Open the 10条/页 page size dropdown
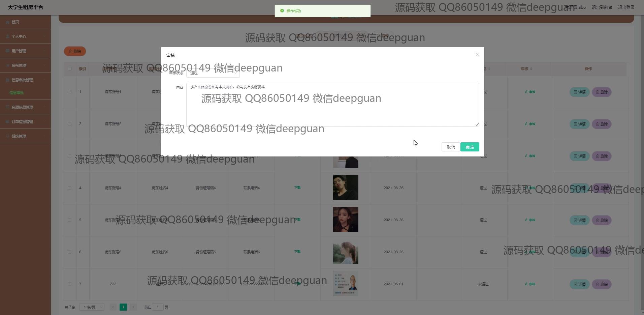This screenshot has height=315, width=644. 92,307
